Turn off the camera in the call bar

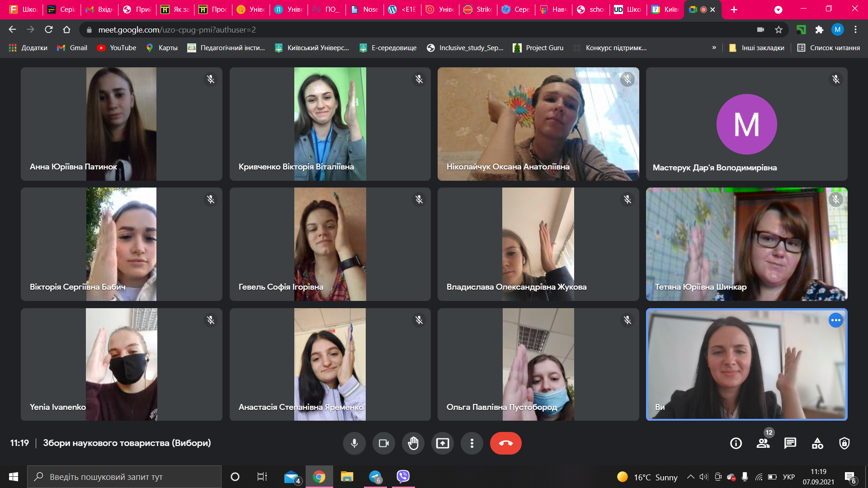click(383, 443)
